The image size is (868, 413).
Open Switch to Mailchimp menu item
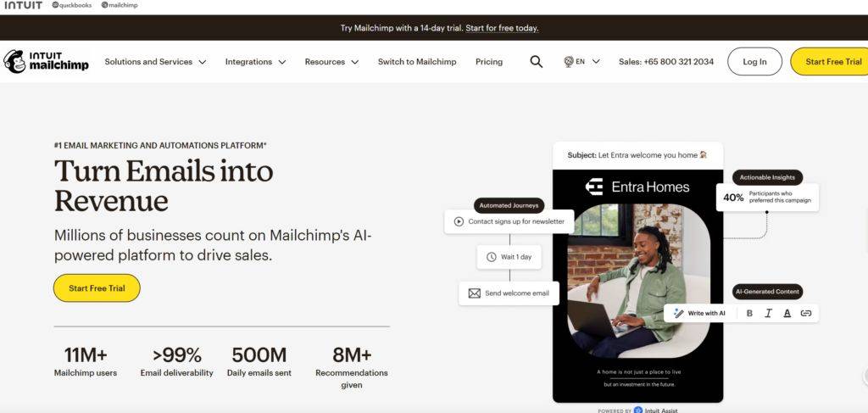coord(417,61)
